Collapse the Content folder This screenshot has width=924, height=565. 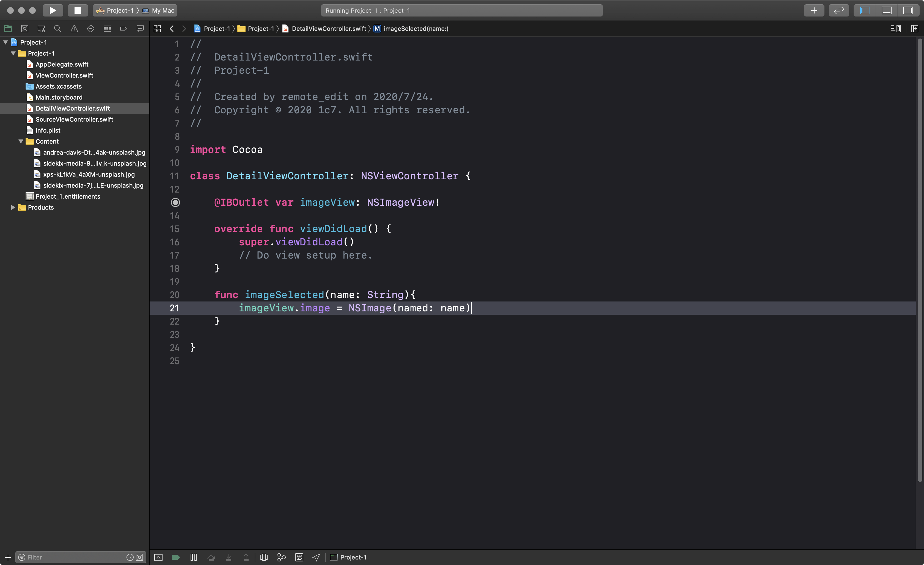(x=21, y=141)
